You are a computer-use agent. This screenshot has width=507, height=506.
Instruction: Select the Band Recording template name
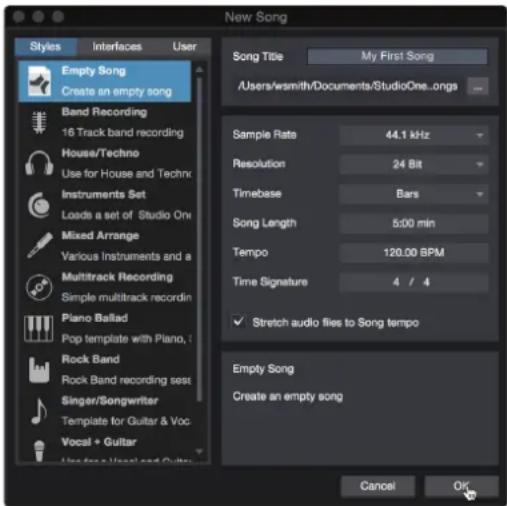(x=104, y=112)
